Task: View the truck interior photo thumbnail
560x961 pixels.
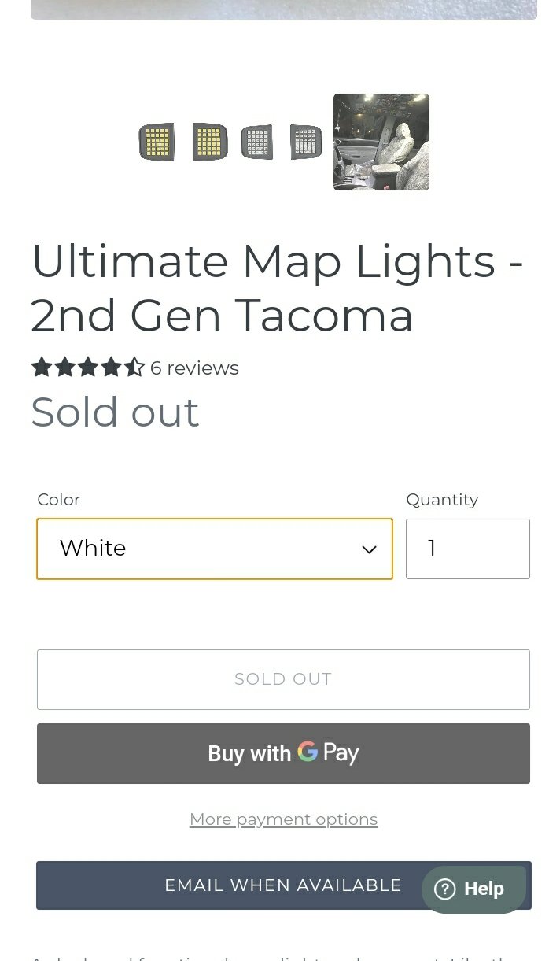Action: click(x=381, y=142)
